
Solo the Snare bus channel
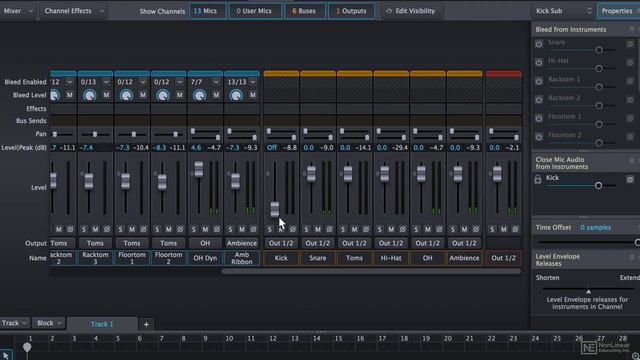306,229
